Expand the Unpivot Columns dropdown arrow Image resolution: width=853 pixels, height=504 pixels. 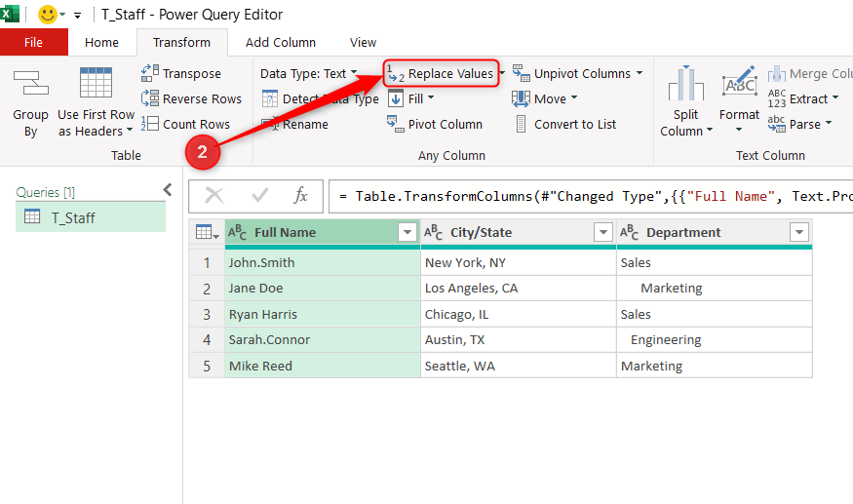point(640,73)
